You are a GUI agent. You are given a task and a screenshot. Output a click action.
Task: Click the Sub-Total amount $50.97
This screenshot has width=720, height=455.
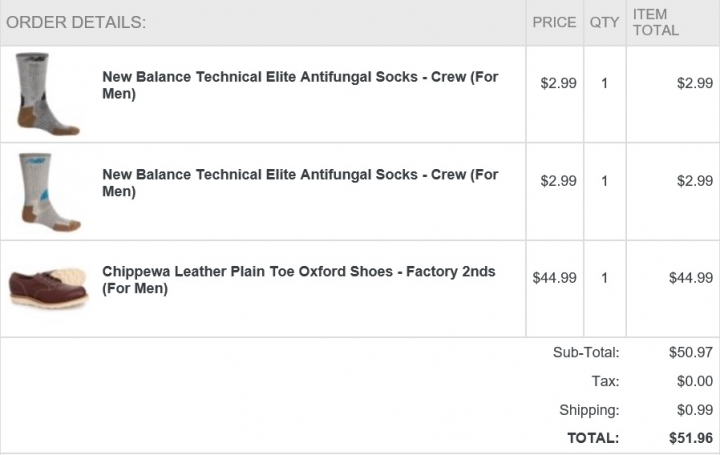tap(691, 352)
